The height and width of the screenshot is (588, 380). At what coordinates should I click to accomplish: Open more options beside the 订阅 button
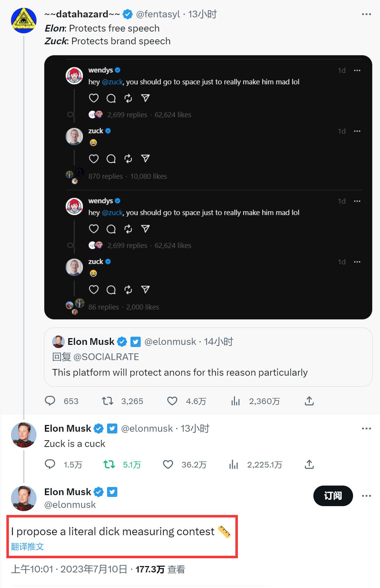(x=366, y=496)
